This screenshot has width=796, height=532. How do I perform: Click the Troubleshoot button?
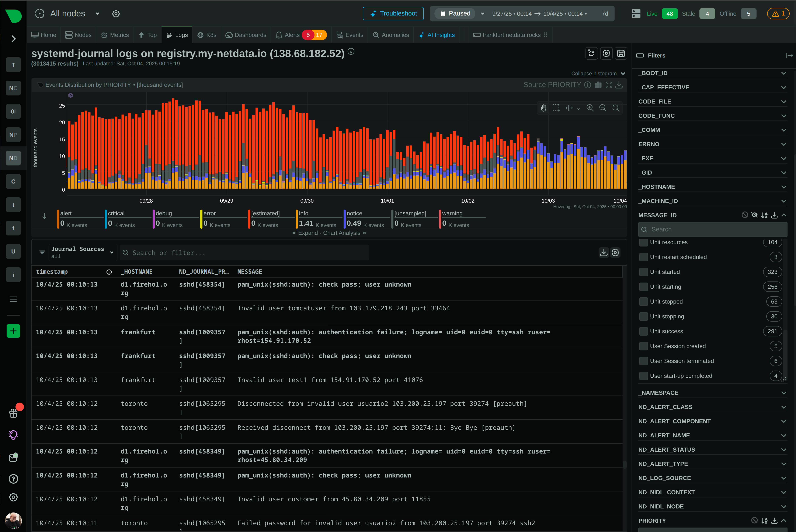(393, 14)
